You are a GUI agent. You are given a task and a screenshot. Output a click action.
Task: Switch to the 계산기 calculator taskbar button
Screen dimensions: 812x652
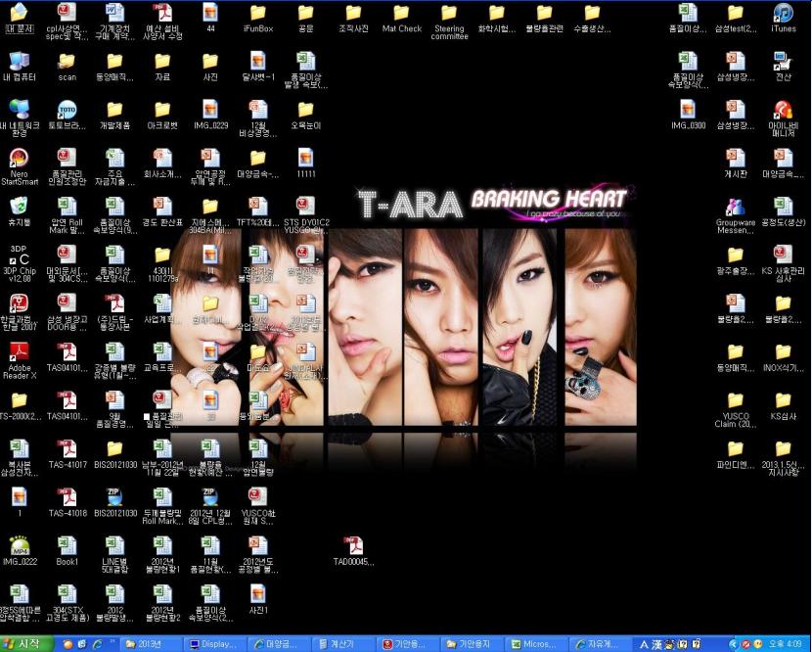tap(341, 644)
